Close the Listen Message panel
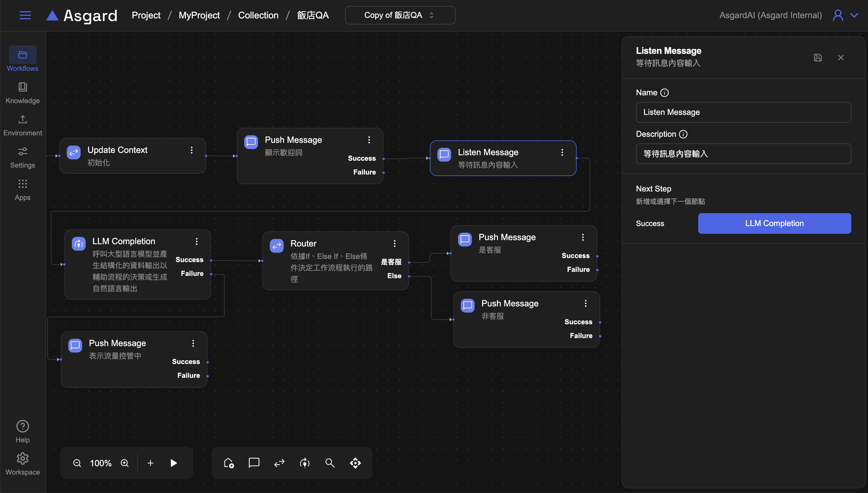This screenshot has width=868, height=493. 841,58
